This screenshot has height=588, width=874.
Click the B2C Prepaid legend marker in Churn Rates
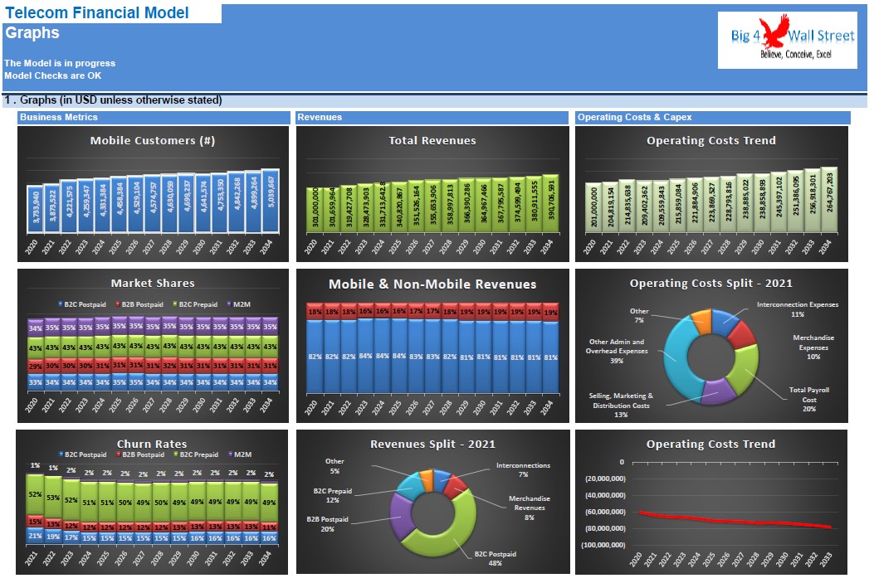[x=176, y=454]
